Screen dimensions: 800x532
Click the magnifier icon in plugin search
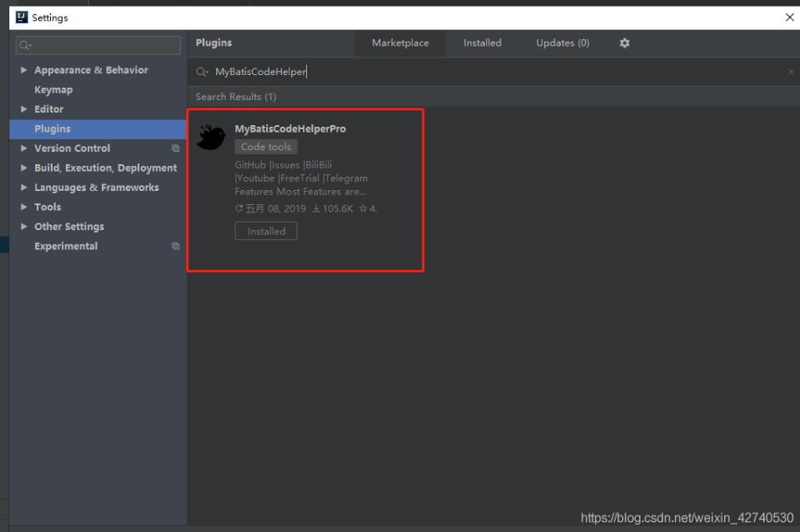coord(204,73)
